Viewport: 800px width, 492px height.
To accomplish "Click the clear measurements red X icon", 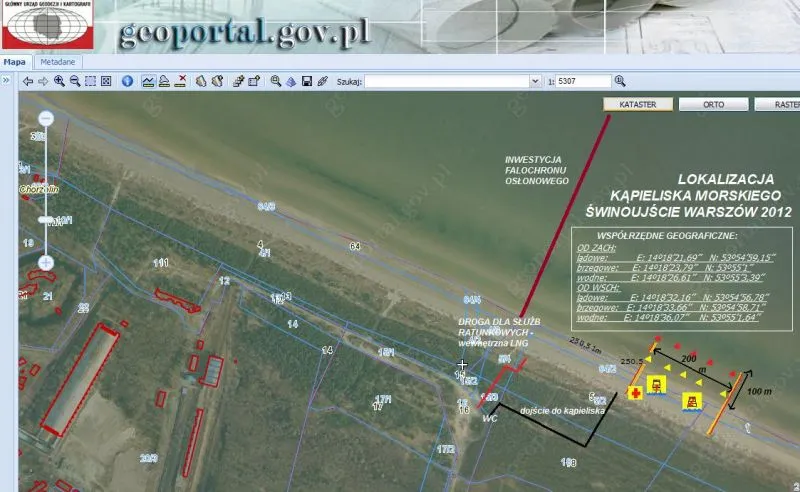I will (181, 81).
